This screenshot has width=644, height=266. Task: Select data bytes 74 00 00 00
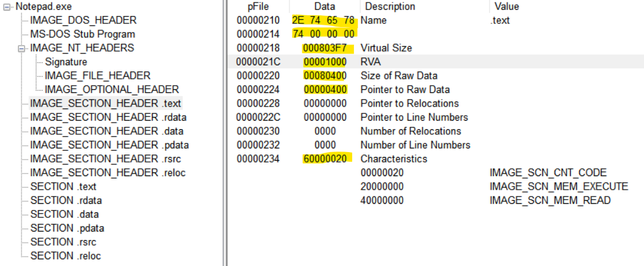[324, 34]
